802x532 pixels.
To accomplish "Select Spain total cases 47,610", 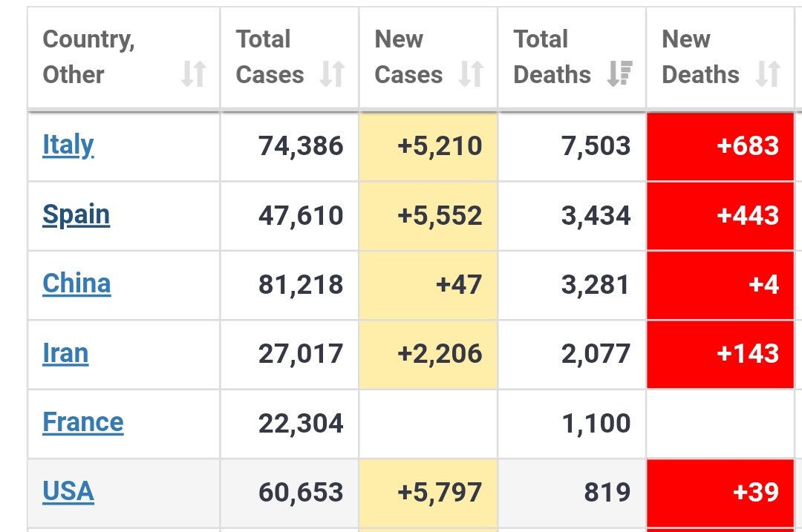I will coord(301,216).
